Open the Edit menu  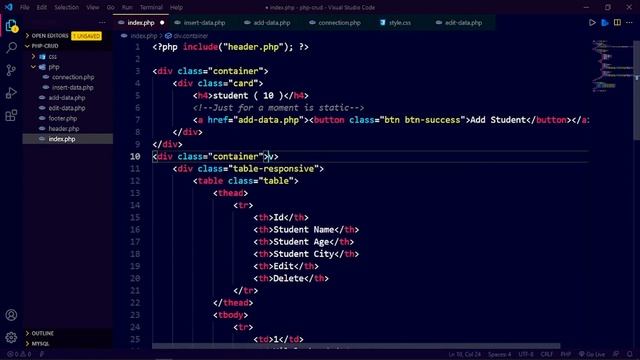tap(41, 7)
